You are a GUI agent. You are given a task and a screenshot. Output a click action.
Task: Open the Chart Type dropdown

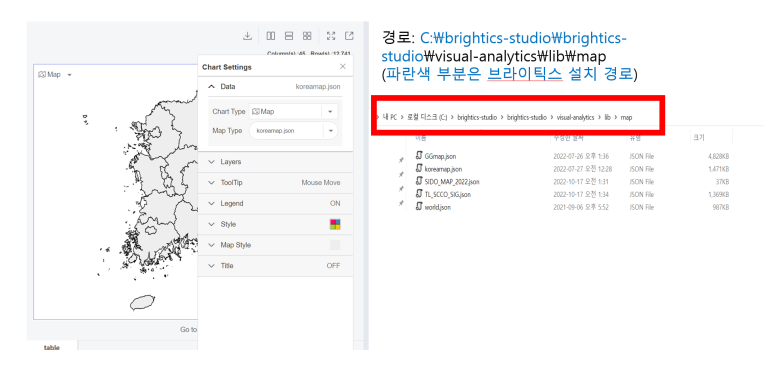point(330,112)
